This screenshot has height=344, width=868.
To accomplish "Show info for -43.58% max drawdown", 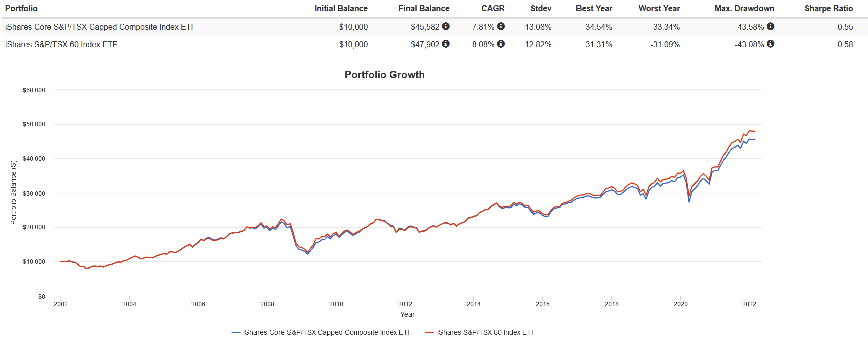I will click(x=770, y=26).
